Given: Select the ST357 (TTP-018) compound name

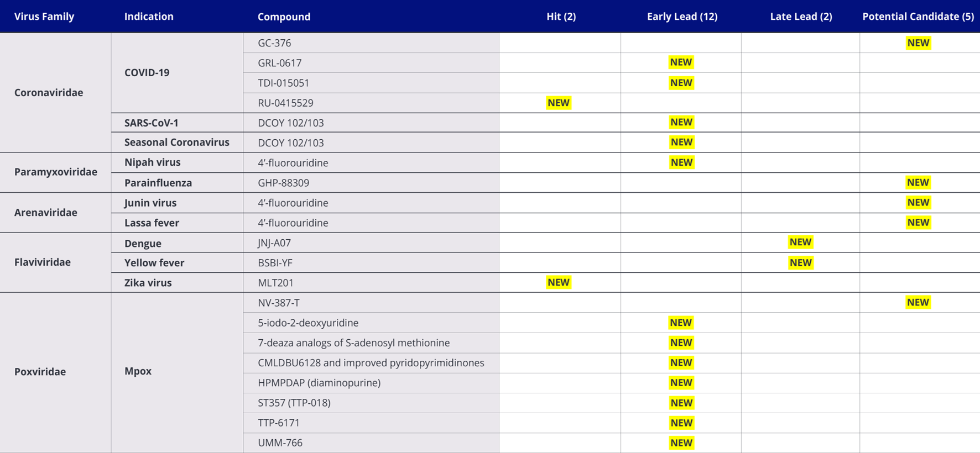Looking at the screenshot, I should point(294,403).
